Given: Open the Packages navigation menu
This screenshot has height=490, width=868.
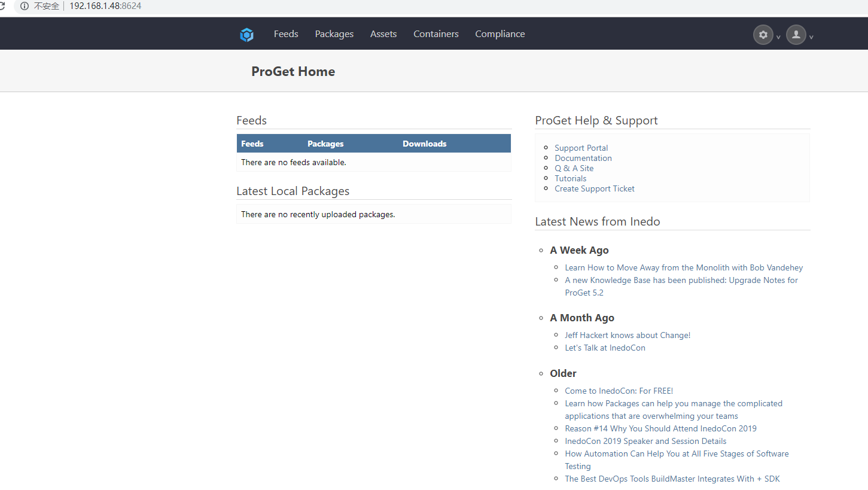Looking at the screenshot, I should coord(334,34).
